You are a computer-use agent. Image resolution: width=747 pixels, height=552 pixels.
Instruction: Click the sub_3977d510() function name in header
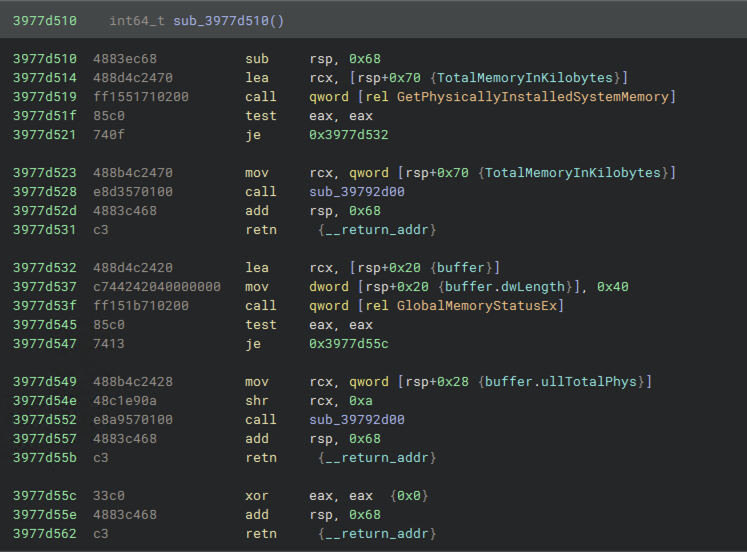tap(228, 21)
